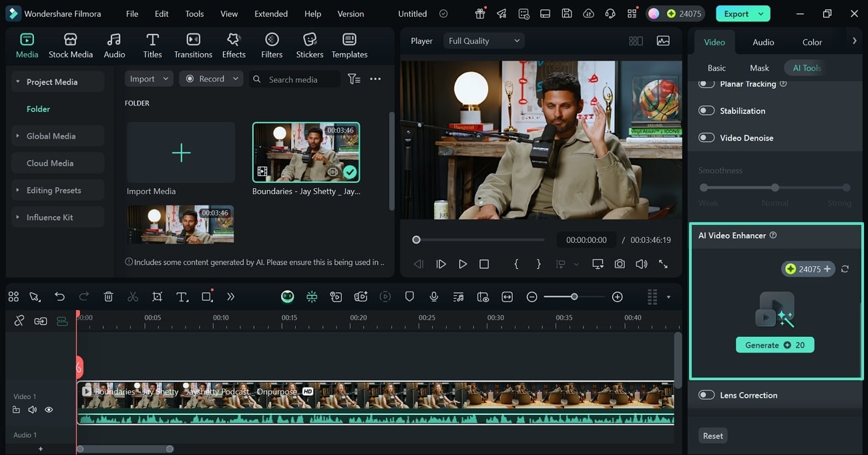Click the timeline zoom slider handle
This screenshot has height=455, width=868.
(x=574, y=297)
